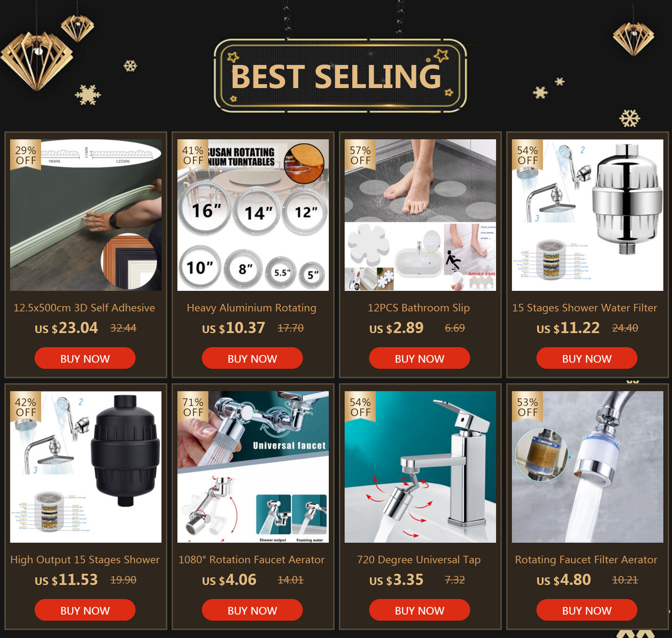The height and width of the screenshot is (638, 672).
Task: Open the 12.5x500cm 3D Self Adhesive title
Action: coord(84,308)
